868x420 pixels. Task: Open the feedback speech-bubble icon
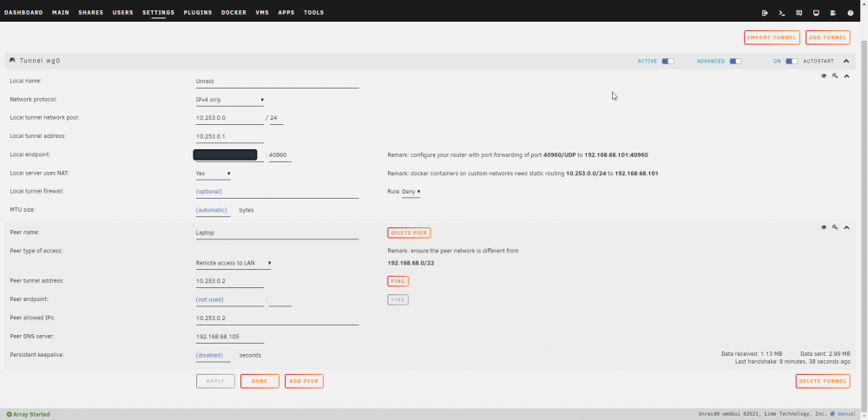point(799,13)
